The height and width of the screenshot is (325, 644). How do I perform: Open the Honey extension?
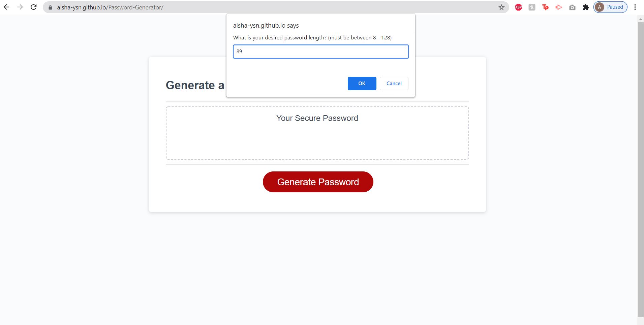(532, 7)
